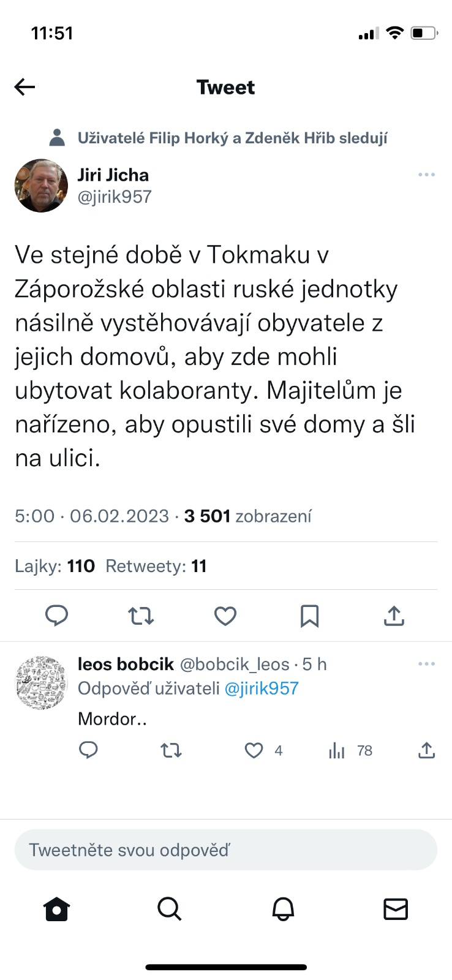The image size is (452, 980).
Task: Open Notifications bell tab
Action: point(283,909)
